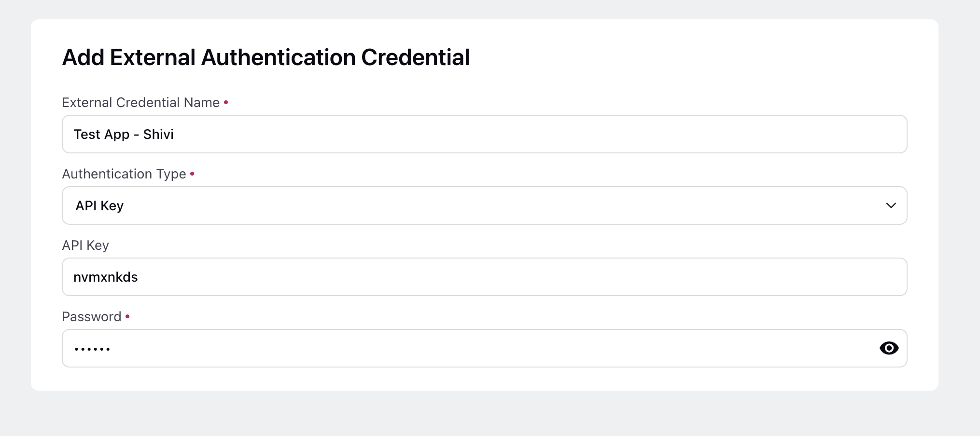Click the masked password dots
Screen dimensions: 980x436
point(92,349)
